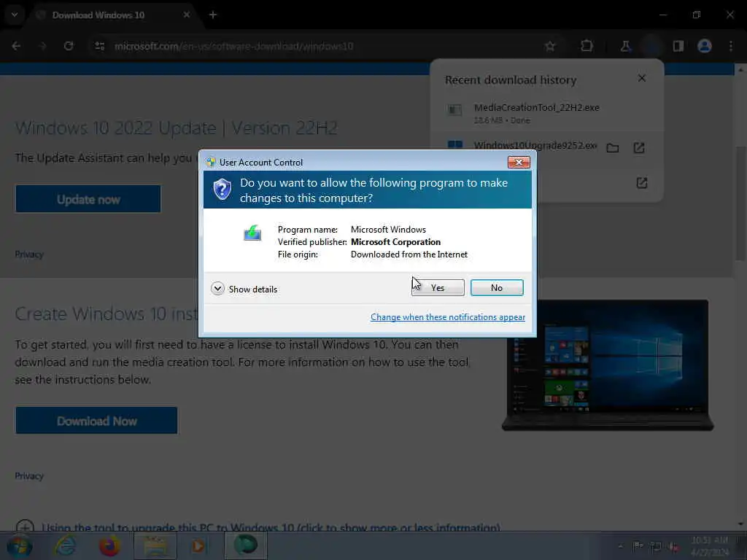Screen dimensions: 747x560
Task: Select MediaCreationTool_22H2.exe download entry
Action: (x=547, y=113)
